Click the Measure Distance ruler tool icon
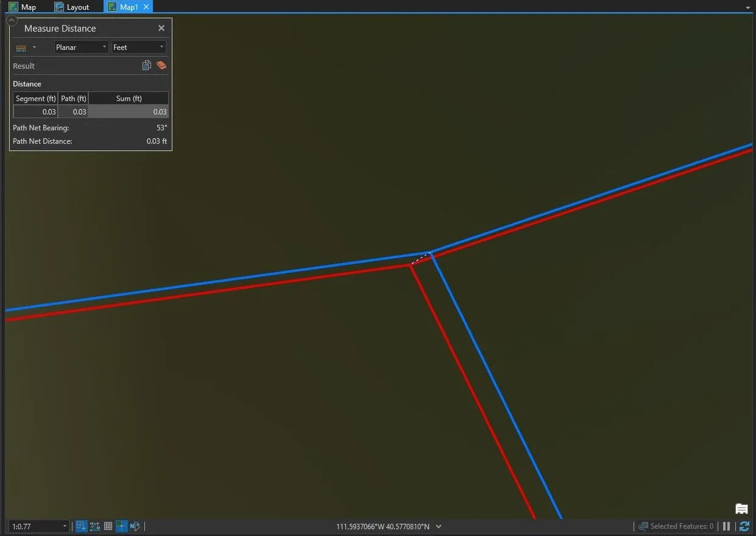756x536 pixels. coord(21,48)
